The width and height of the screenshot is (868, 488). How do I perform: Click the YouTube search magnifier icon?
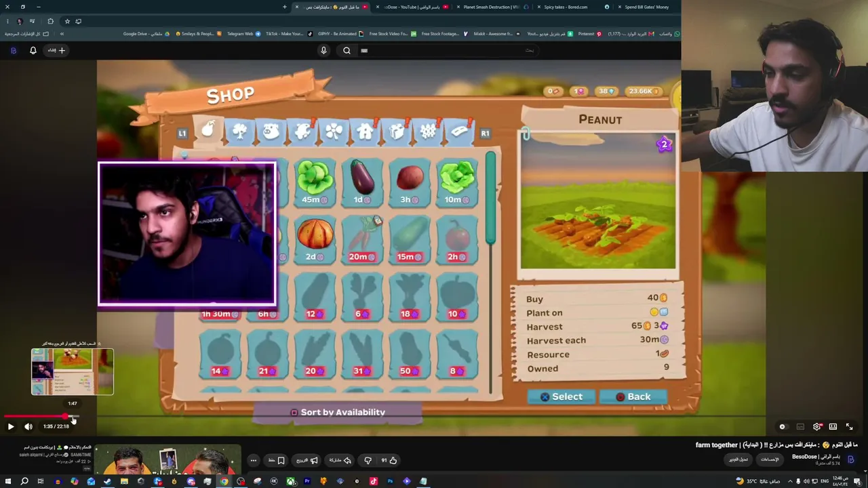click(347, 50)
